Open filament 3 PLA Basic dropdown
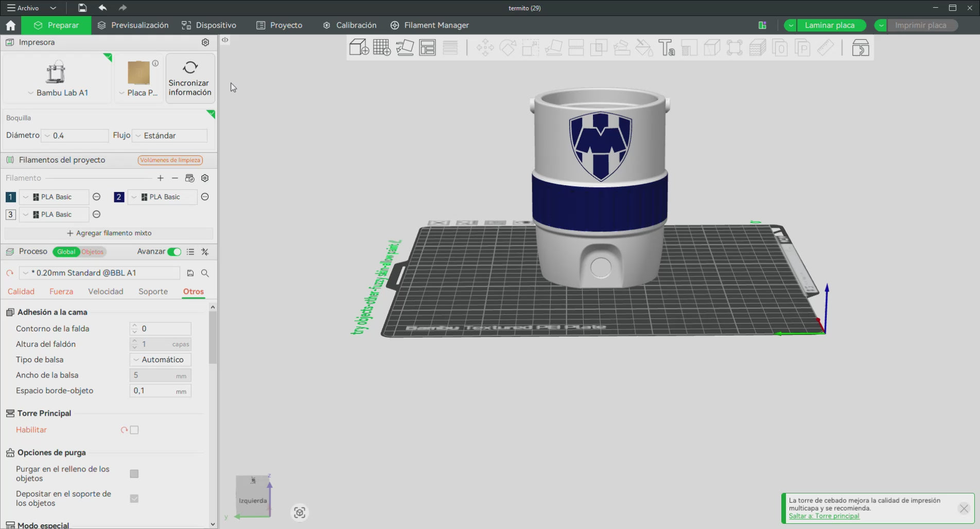Screen dimensions: 980x529 click(x=54, y=215)
